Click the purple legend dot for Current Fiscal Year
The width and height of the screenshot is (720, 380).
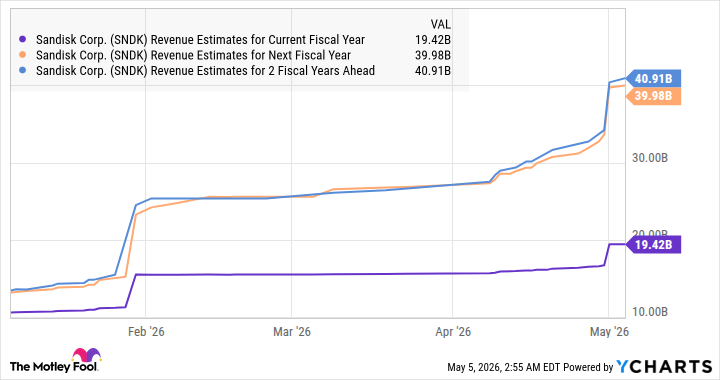23,39
